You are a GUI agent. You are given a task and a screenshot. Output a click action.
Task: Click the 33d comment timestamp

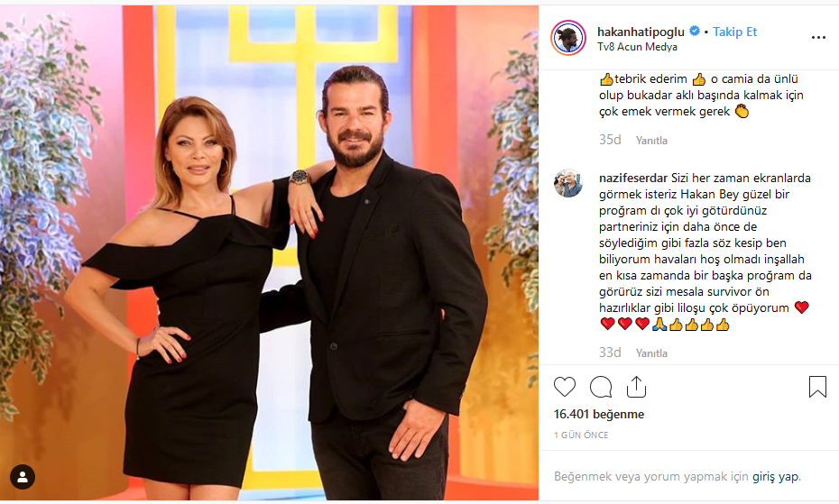610,353
